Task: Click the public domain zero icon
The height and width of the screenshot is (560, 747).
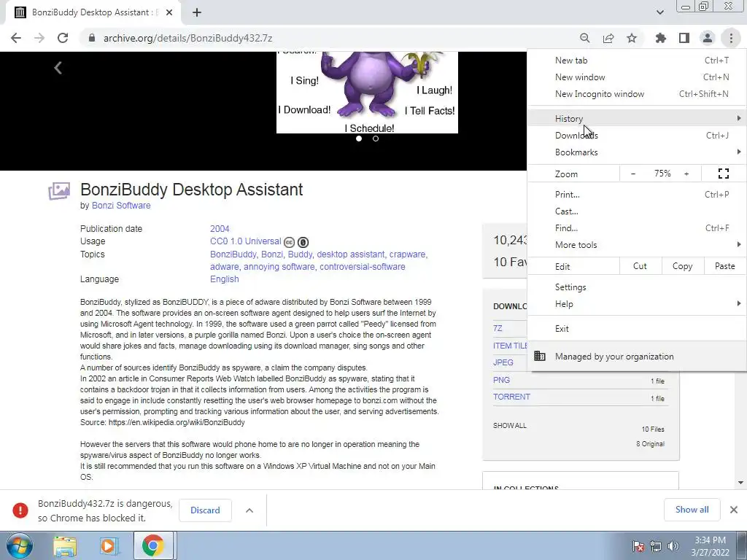Action: click(303, 242)
